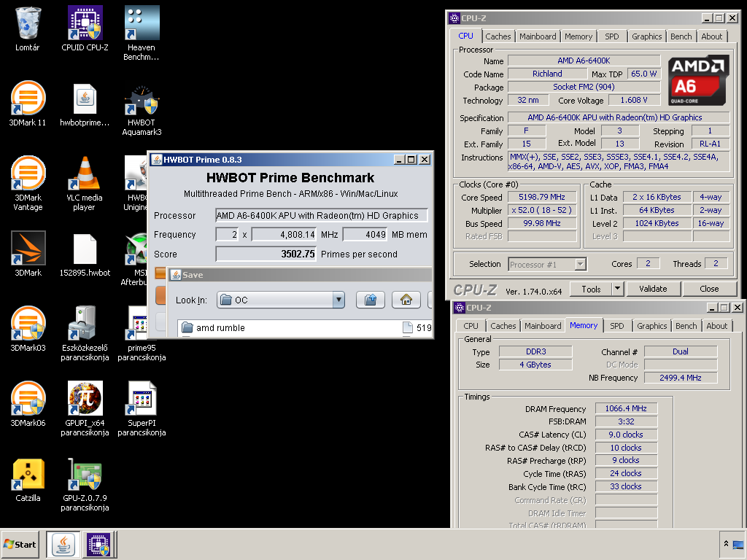Click NB Frequency value 2499.4 MHz
Image resolution: width=747 pixels, height=560 pixels.
click(681, 378)
